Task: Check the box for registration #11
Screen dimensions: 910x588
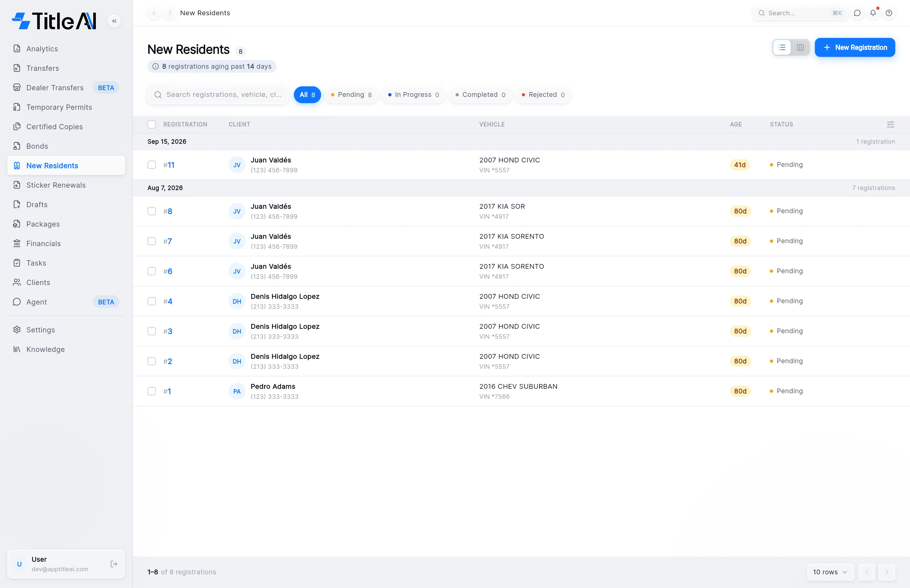Action: [x=152, y=165]
